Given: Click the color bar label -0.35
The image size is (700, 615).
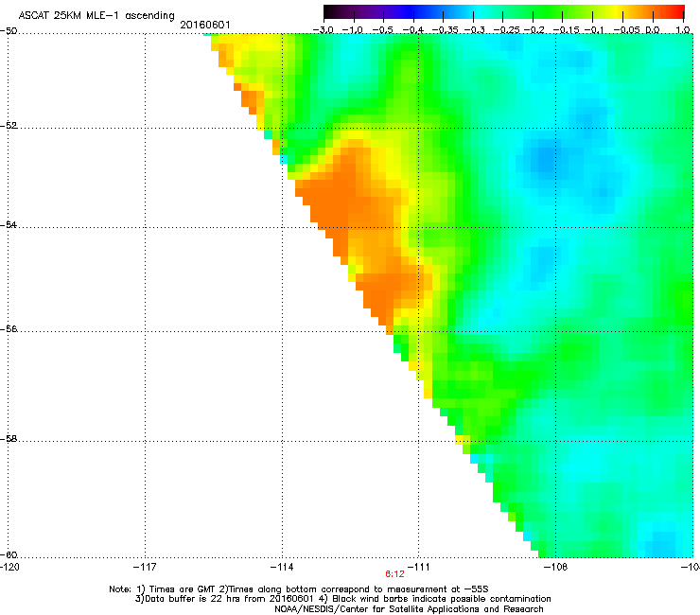Looking at the screenshot, I should [446, 29].
